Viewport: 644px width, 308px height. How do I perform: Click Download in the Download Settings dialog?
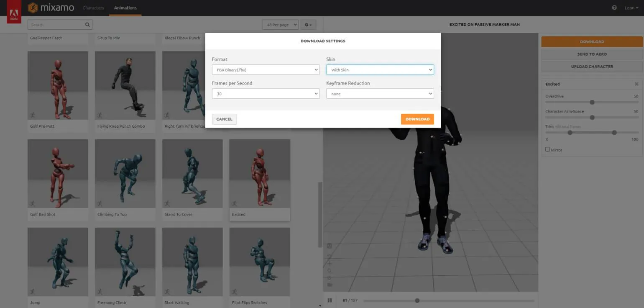pyautogui.click(x=417, y=119)
